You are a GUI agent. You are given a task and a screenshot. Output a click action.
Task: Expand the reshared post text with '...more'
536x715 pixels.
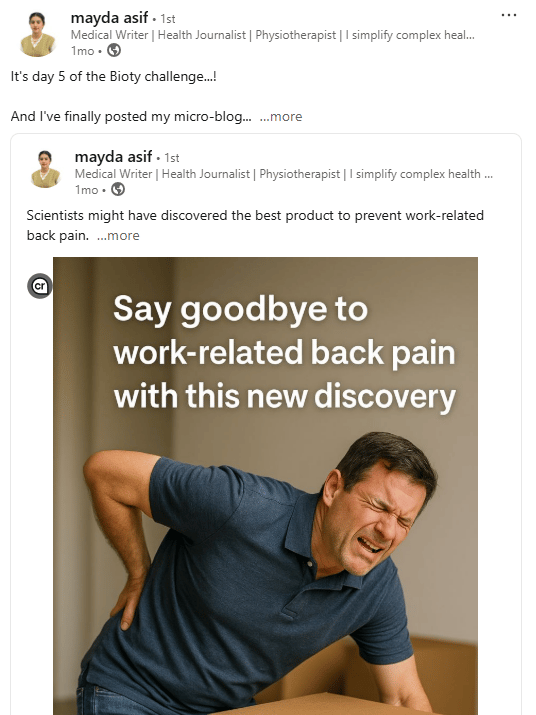118,236
